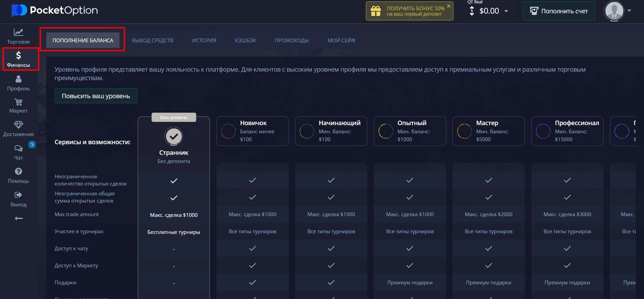Collapse sidebar with the left arrow
This screenshot has width=644, height=299.
pos(19,218)
